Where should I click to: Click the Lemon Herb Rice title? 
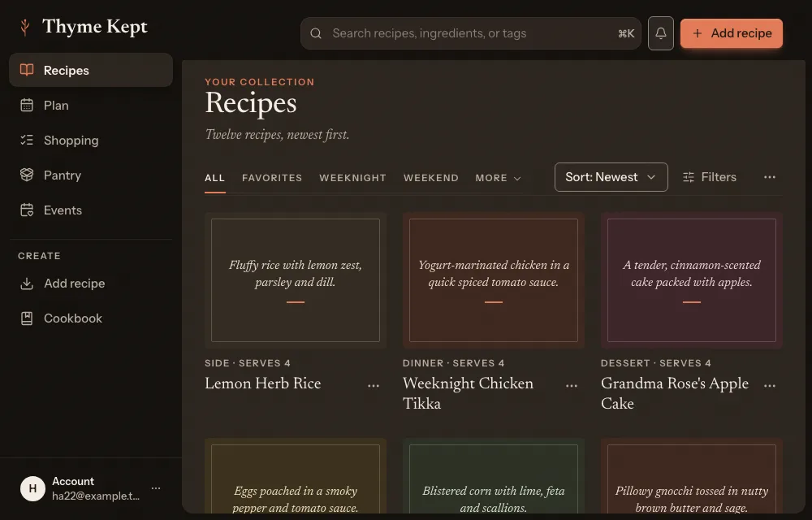pos(262,383)
